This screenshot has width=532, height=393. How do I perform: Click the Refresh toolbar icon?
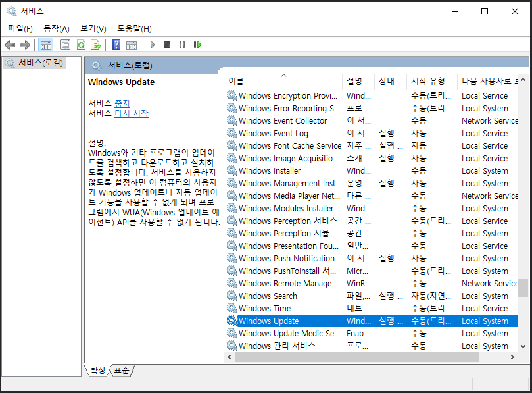(x=81, y=45)
